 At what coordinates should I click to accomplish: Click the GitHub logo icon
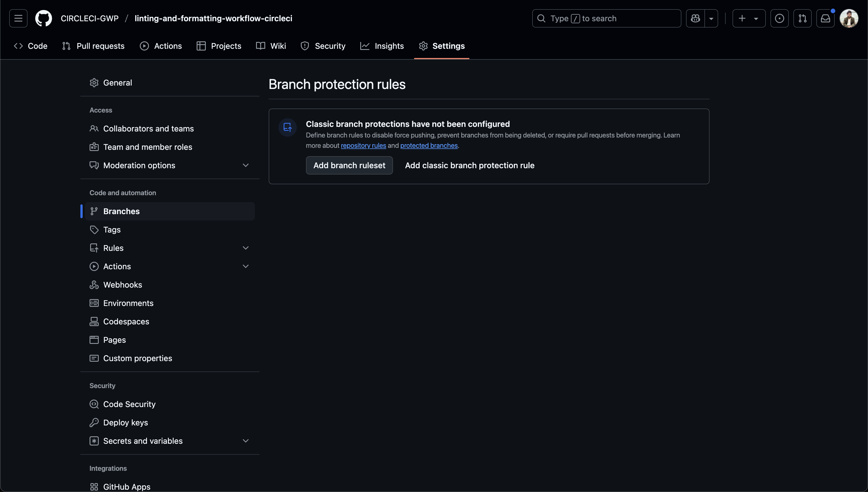point(43,18)
